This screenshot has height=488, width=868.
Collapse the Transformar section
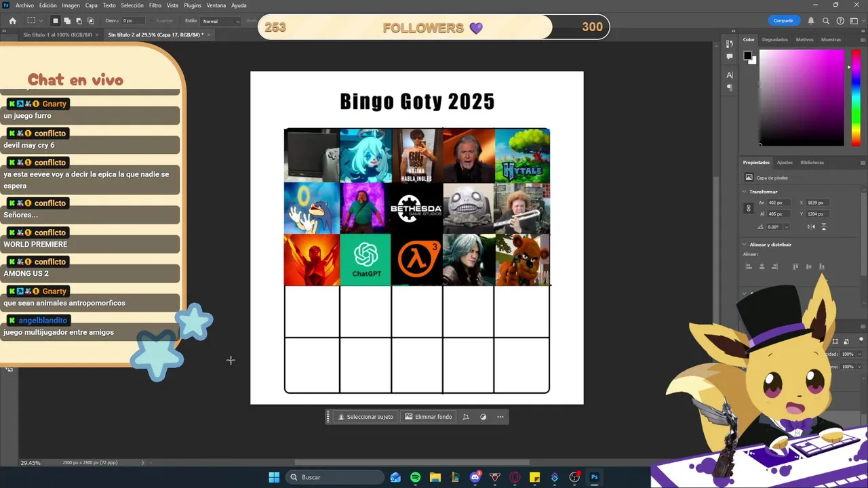pyautogui.click(x=745, y=192)
